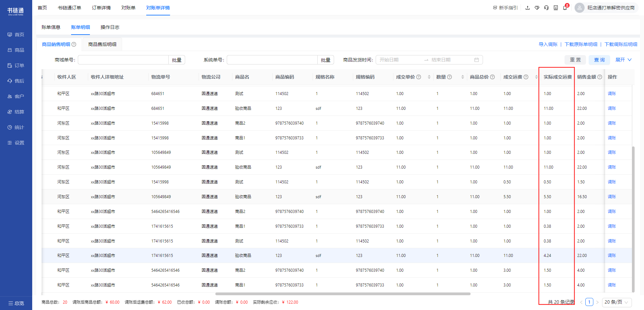Click help icon next to 成交单价 header
Screen dimensions: 644x310
pyautogui.click(x=419, y=77)
